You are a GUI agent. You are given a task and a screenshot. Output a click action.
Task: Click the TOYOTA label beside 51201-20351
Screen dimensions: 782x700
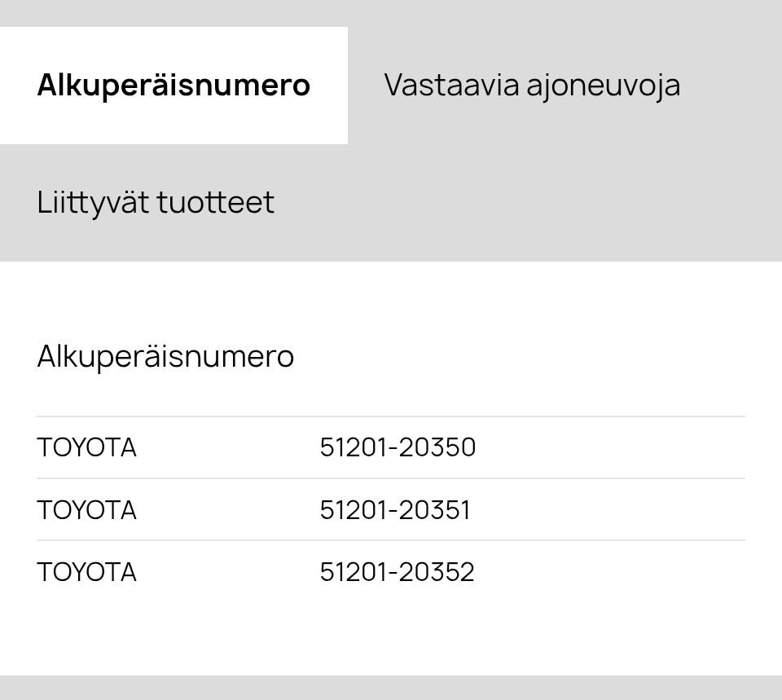pyautogui.click(x=86, y=510)
